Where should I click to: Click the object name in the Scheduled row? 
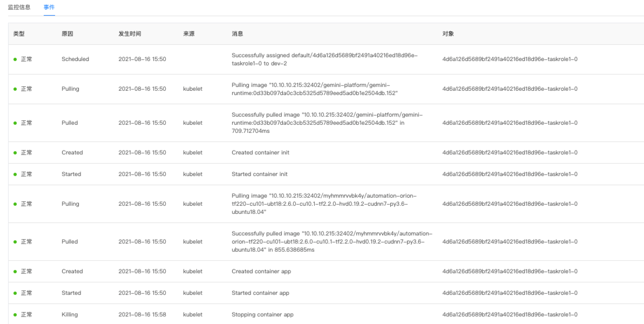(510, 59)
